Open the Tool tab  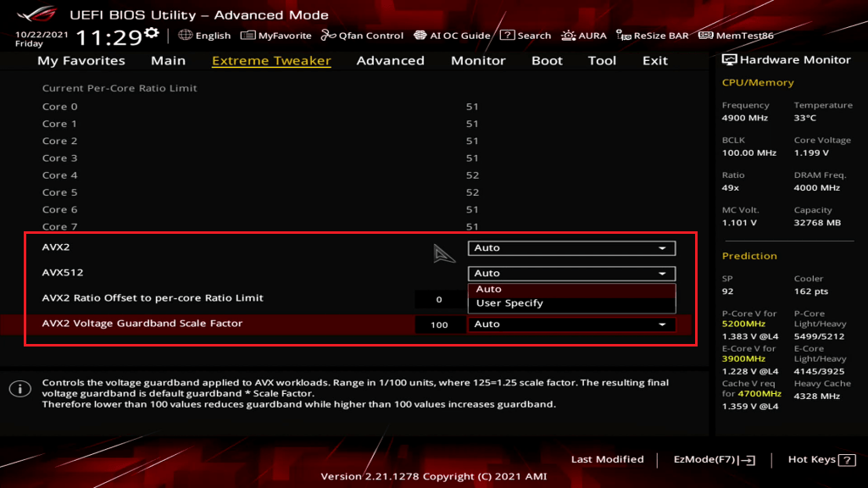(x=602, y=60)
